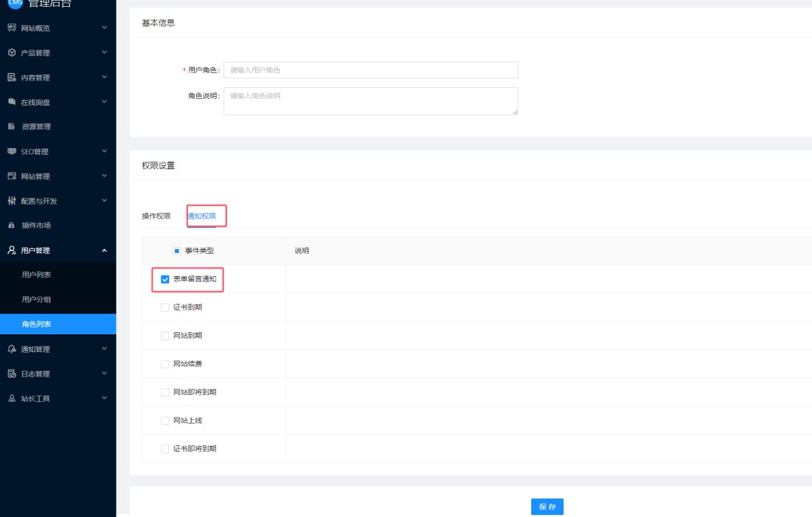Image resolution: width=812 pixels, height=517 pixels.
Task: Expand the 网站管理 menu chevron
Action: (104, 176)
